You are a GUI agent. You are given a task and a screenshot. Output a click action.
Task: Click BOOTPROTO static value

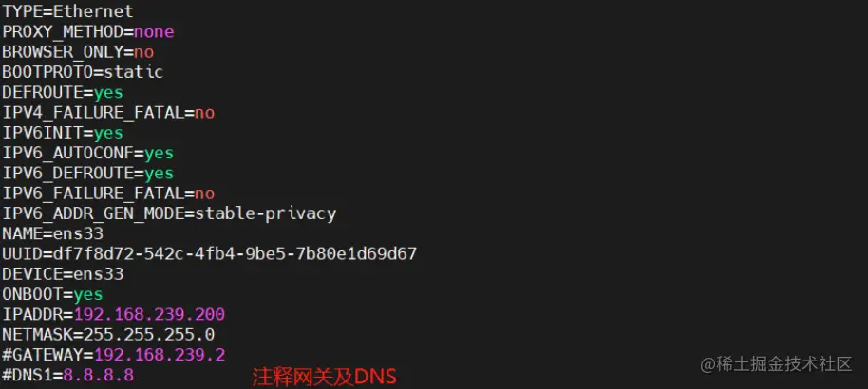[133, 72]
